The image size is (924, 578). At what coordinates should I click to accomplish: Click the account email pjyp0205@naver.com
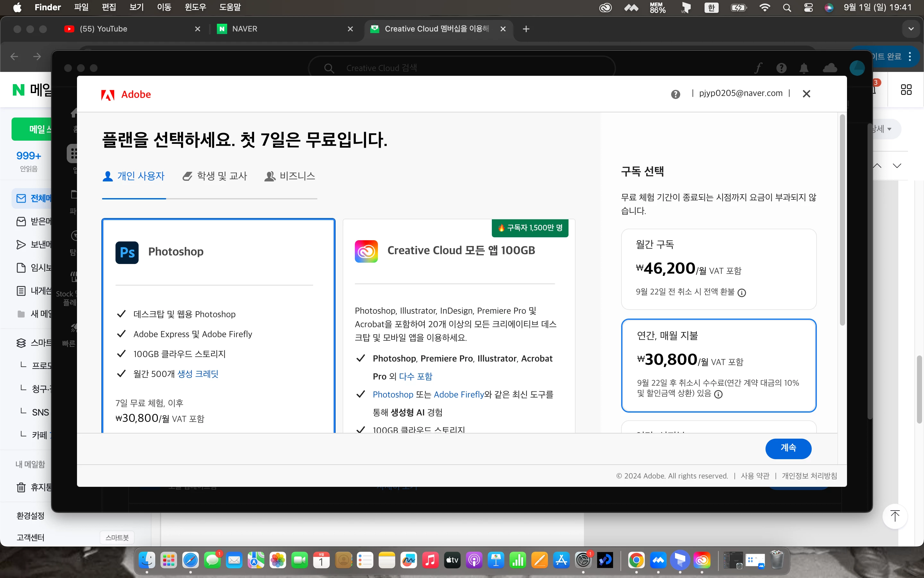click(741, 93)
